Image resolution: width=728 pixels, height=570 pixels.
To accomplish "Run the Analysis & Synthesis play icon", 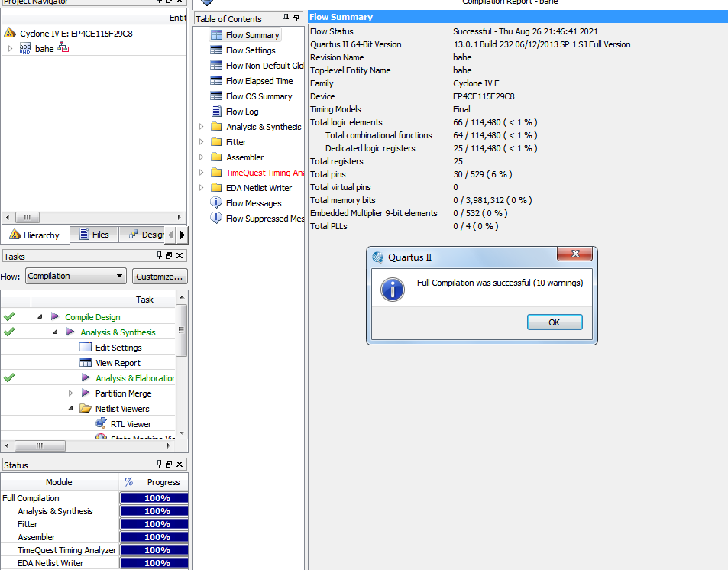I will 70,332.
